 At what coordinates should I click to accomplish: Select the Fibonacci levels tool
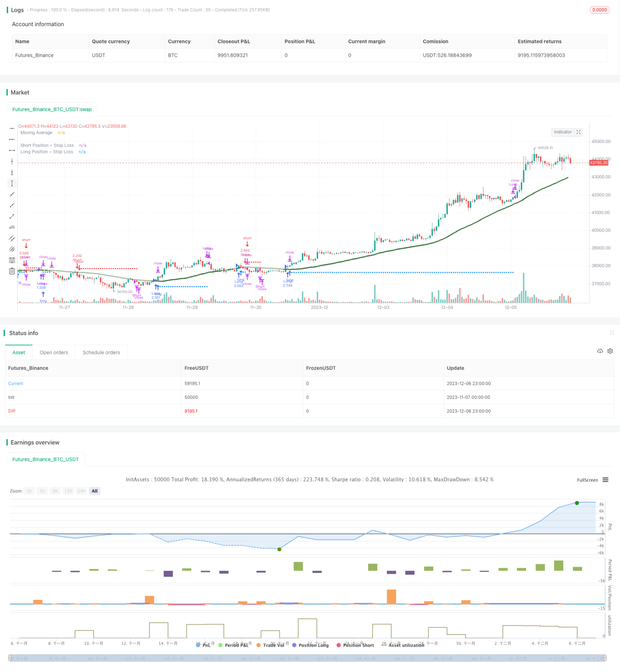tap(12, 260)
